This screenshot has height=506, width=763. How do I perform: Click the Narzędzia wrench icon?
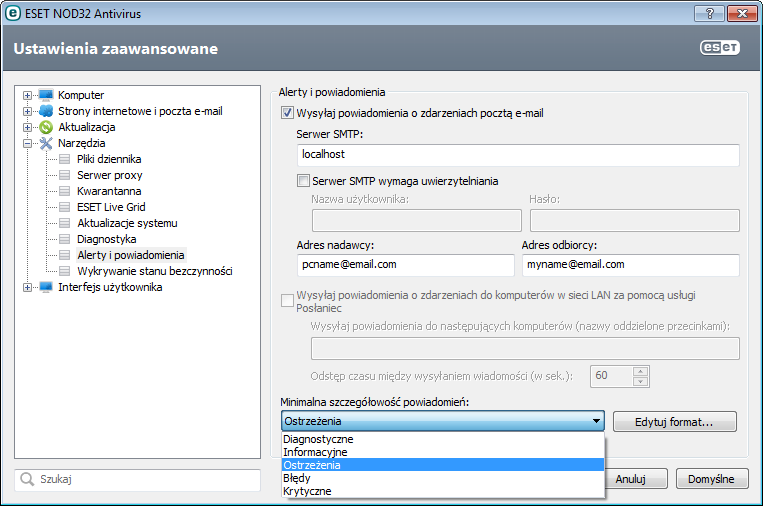click(x=46, y=143)
